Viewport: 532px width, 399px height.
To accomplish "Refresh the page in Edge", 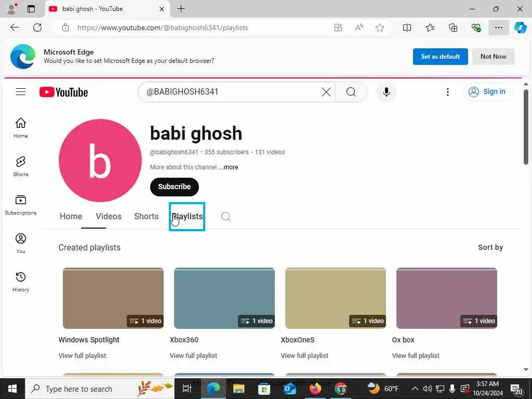I will [x=37, y=28].
